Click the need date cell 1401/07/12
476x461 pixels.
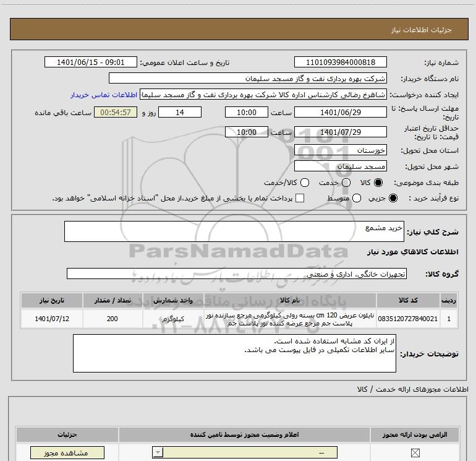51,319
